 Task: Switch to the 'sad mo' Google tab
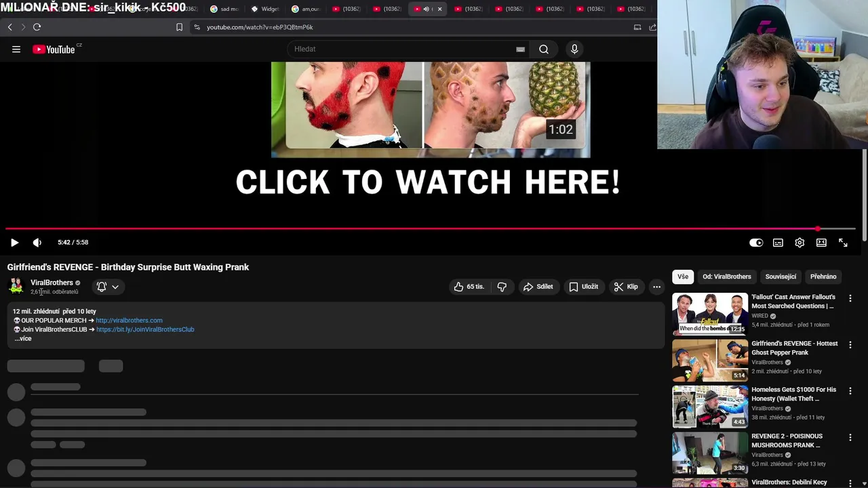click(x=224, y=9)
